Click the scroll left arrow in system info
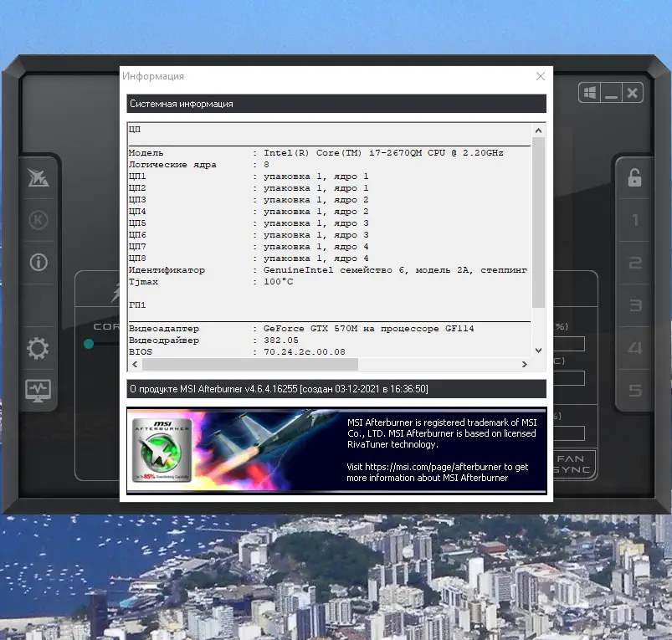Image resolution: width=672 pixels, height=640 pixels. click(135, 364)
